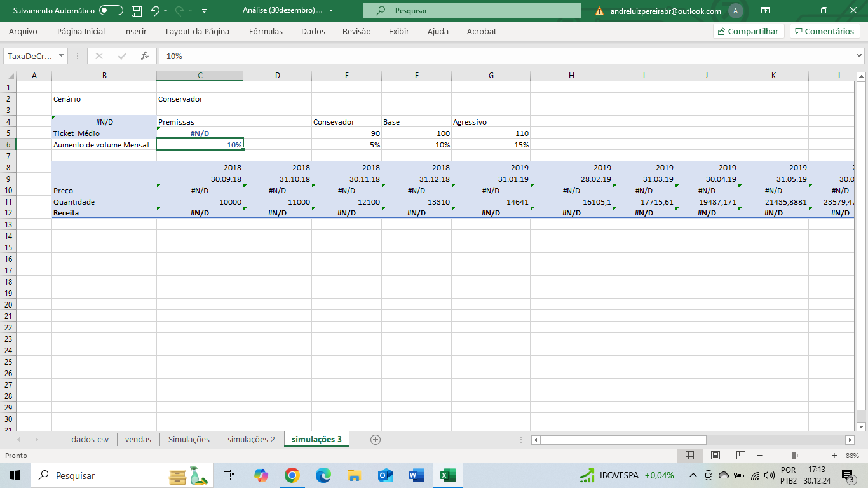The width and height of the screenshot is (868, 488).
Task: Open the Simulações sheet tab
Action: tap(189, 439)
